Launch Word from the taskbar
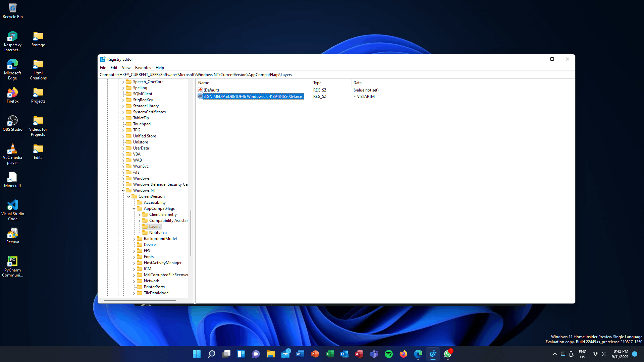Image resolution: width=644 pixels, height=362 pixels. [300, 354]
